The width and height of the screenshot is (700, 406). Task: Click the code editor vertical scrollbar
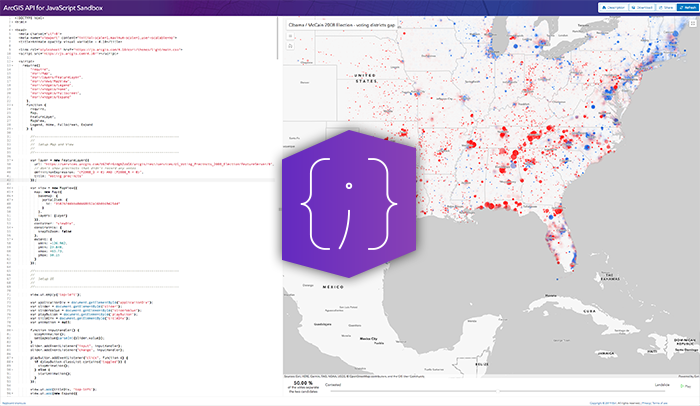pos(278,38)
